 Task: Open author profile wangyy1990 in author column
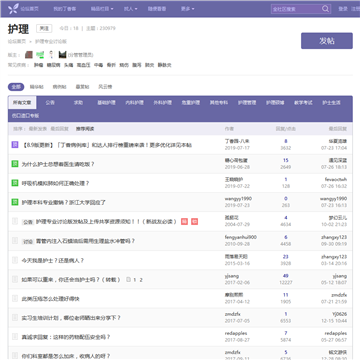coord(238,198)
